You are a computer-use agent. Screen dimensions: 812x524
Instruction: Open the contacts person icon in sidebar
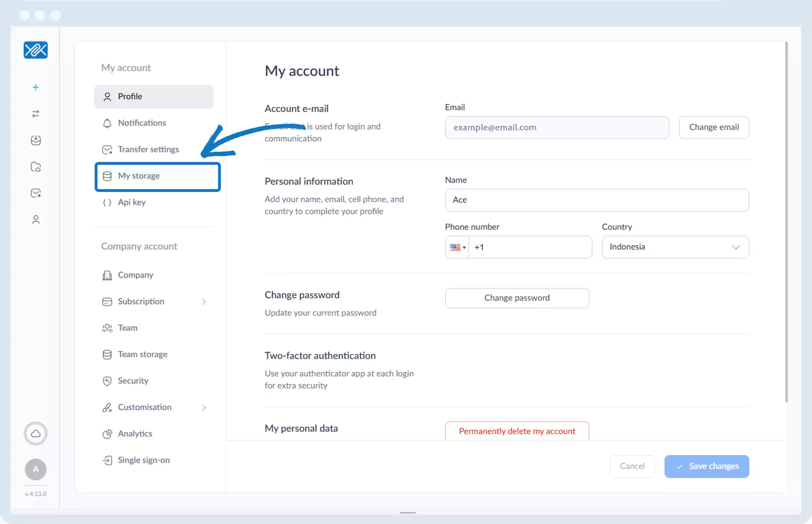(x=36, y=220)
